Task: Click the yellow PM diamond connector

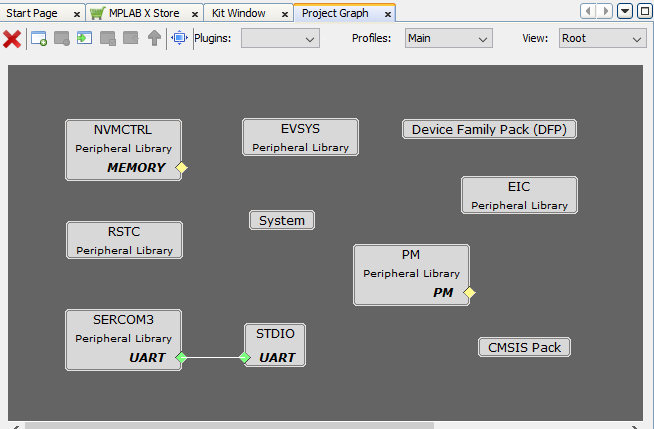Action: tap(469, 293)
